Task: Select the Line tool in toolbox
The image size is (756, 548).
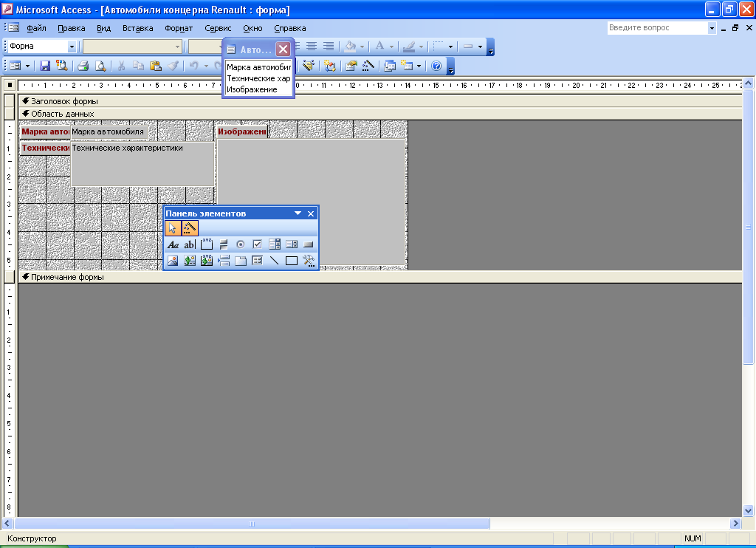Action: [x=275, y=261]
